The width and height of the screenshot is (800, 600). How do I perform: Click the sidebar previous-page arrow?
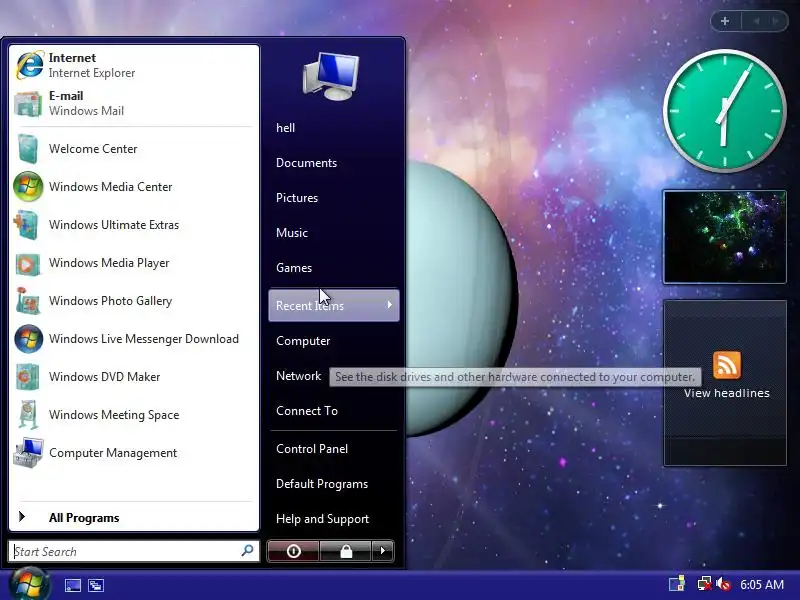[756, 21]
